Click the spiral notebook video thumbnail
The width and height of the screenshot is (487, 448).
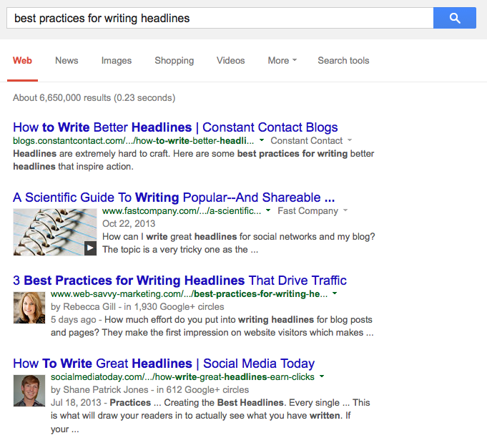point(54,232)
